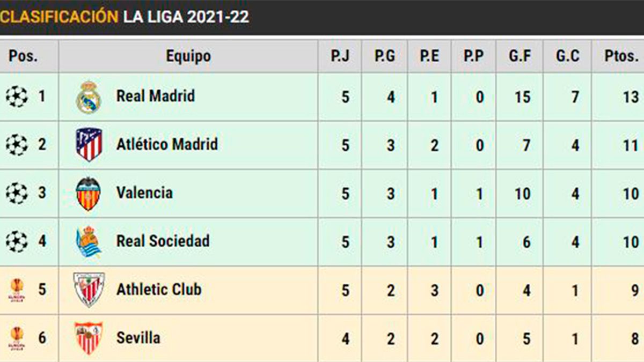Click the Sevilla club crest
This screenshot has width=644, height=362.
(x=89, y=338)
